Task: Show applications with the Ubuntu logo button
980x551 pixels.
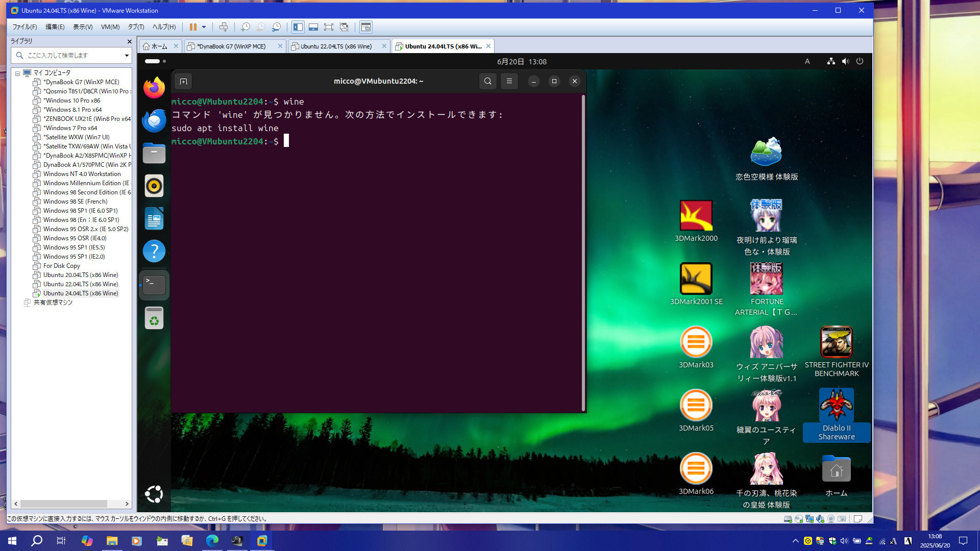Action: [154, 494]
